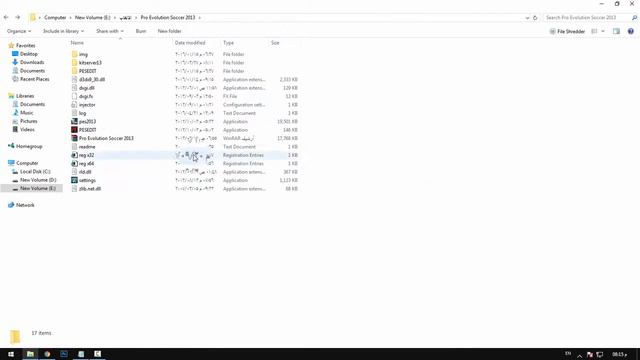The image size is (640, 360).
Task: Click the Forward navigation arrow
Action: pyautogui.click(x=18, y=18)
